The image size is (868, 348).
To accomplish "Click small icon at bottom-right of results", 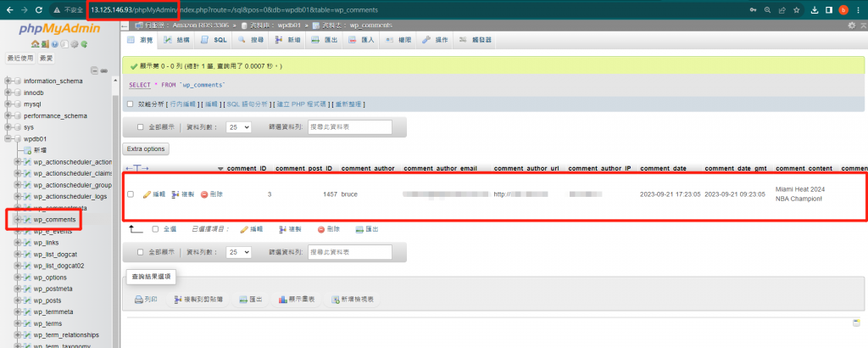I will (x=857, y=322).
